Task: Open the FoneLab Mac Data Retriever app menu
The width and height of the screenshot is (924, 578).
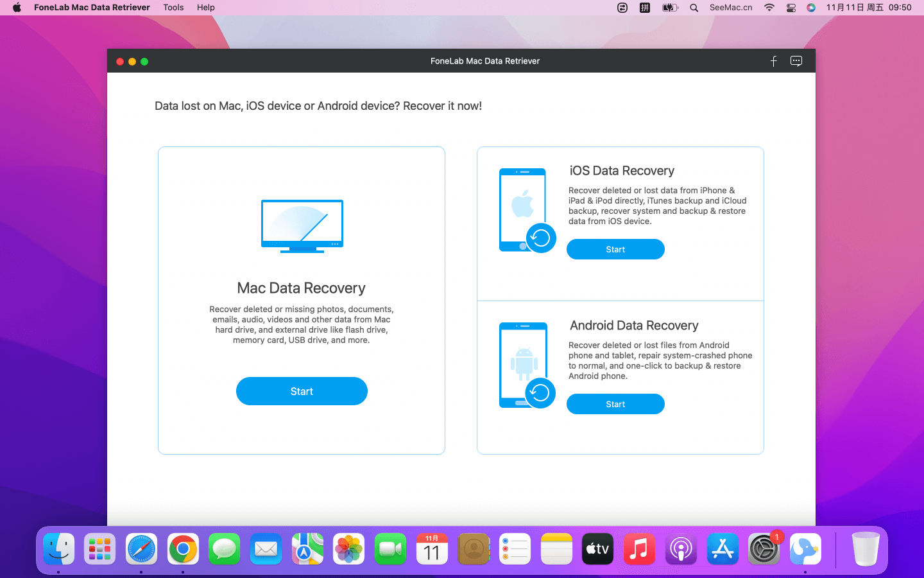Action: coord(92,8)
